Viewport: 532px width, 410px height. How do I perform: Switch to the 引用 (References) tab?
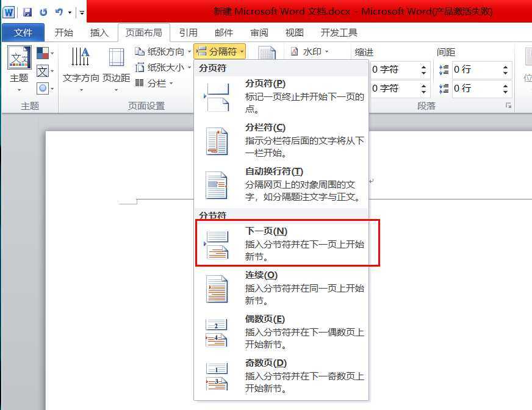189,32
